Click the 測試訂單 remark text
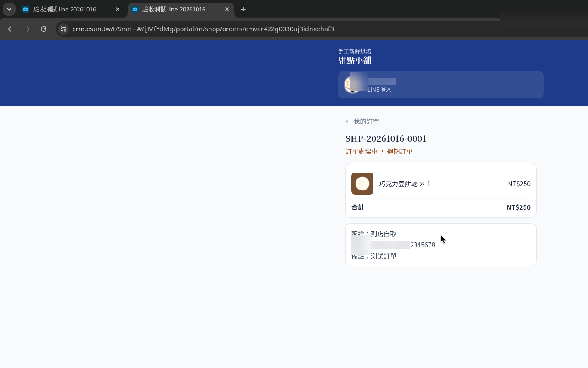 click(384, 256)
